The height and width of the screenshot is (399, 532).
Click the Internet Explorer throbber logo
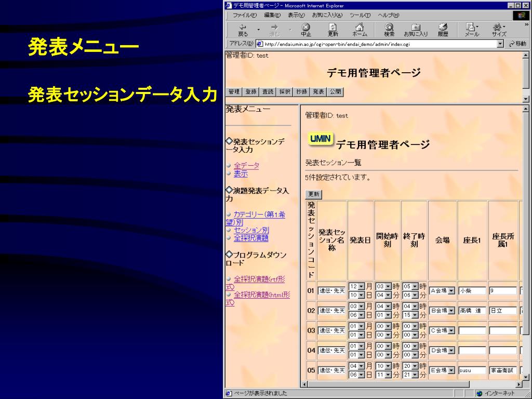click(521, 15)
